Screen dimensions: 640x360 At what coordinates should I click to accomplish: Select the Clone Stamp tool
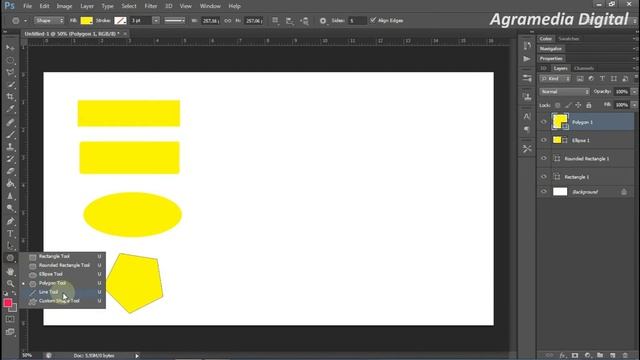10,147
